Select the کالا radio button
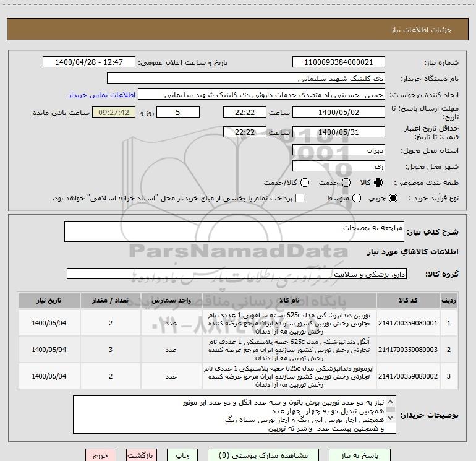This screenshot has height=461, width=476. click(x=378, y=183)
